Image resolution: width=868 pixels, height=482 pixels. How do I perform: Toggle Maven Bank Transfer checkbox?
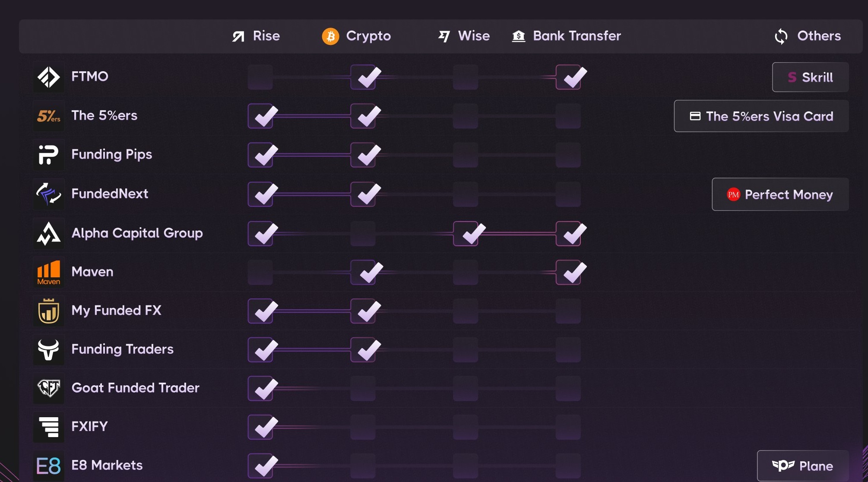click(x=569, y=273)
